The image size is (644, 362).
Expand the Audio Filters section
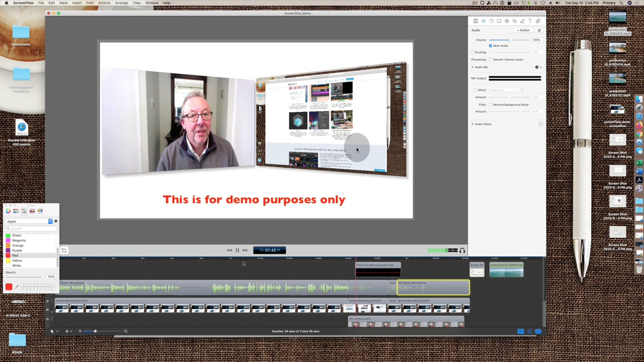click(x=473, y=124)
